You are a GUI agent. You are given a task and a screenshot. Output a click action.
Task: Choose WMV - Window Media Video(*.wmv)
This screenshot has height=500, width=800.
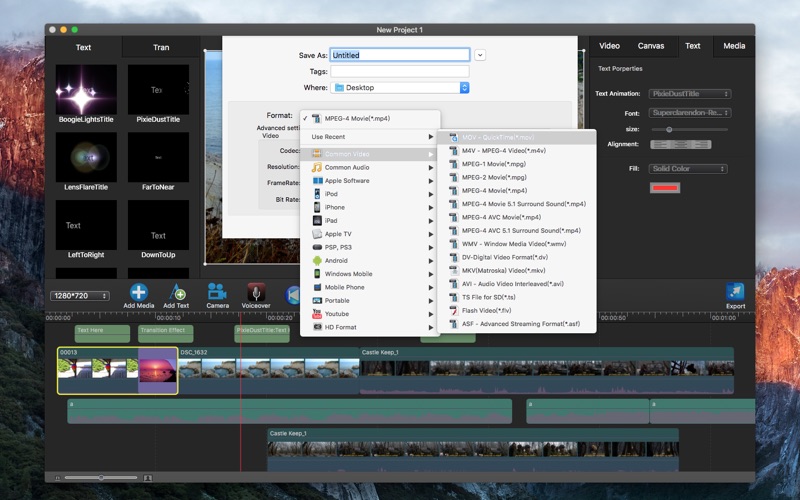(516, 244)
